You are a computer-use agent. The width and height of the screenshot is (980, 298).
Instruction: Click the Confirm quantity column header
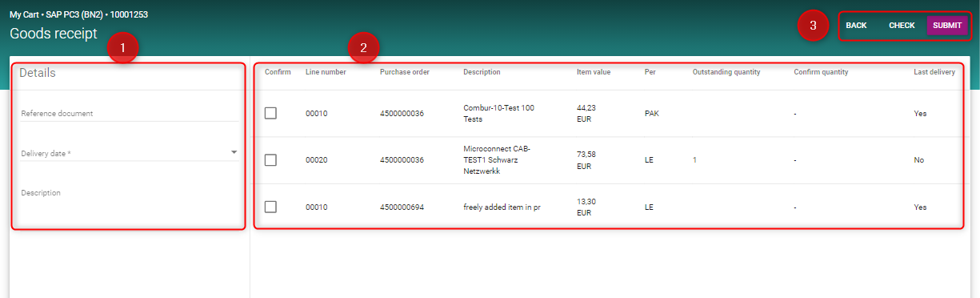coord(821,72)
